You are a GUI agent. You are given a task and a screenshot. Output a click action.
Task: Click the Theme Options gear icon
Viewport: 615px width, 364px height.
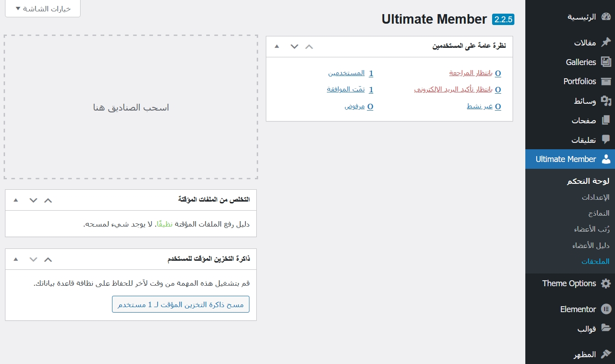pyautogui.click(x=605, y=283)
